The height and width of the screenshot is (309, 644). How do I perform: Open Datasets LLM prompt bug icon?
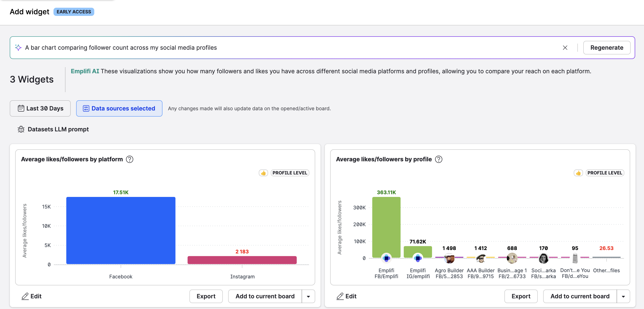(21, 129)
